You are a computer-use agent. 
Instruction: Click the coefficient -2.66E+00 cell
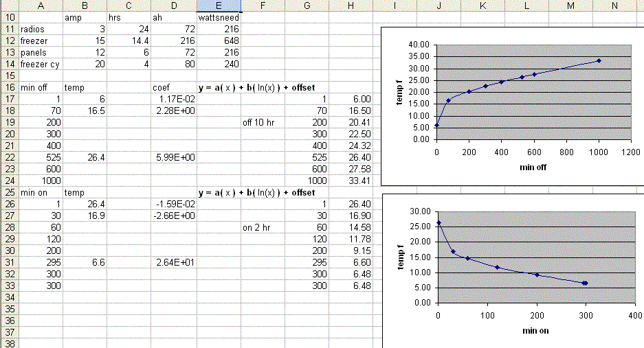pyautogui.click(x=174, y=216)
